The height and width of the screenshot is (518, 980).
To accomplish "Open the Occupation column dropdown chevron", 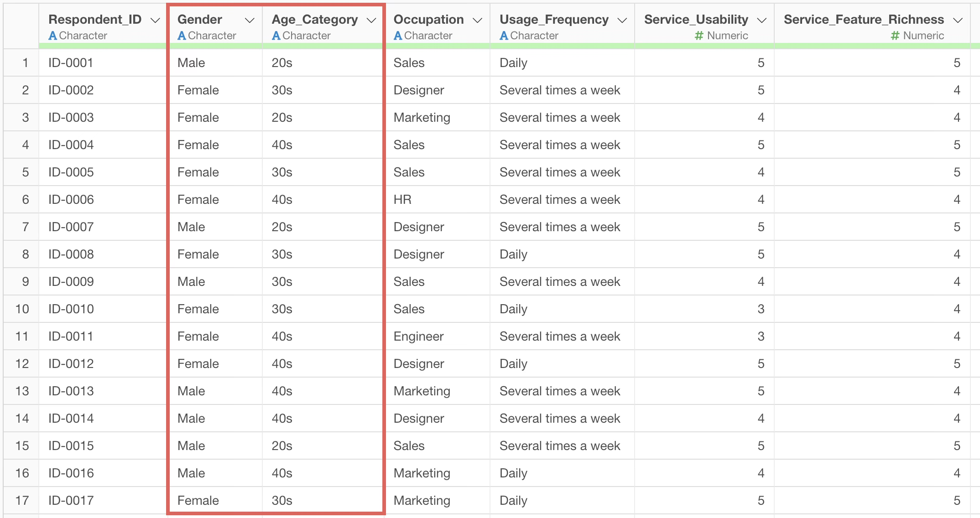I will [477, 21].
